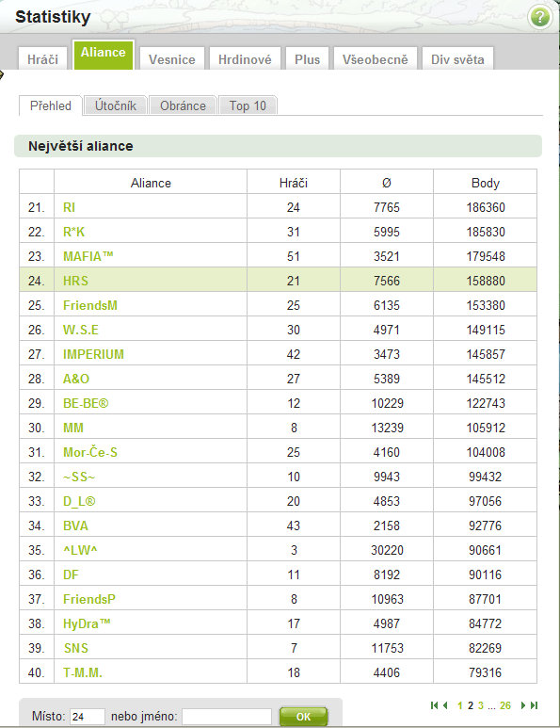Screen dimensions: 560x728
Task: Open the Obránce sub-tab
Action: coord(183,105)
